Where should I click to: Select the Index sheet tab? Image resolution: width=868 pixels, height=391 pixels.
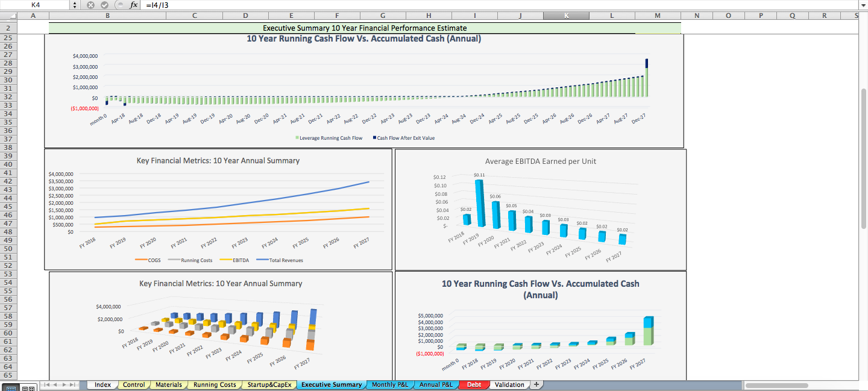pos(102,384)
